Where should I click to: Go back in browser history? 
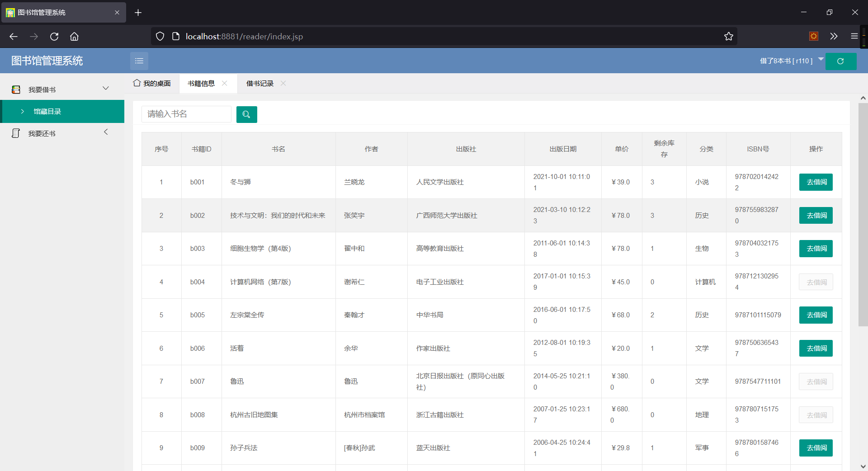pos(14,36)
